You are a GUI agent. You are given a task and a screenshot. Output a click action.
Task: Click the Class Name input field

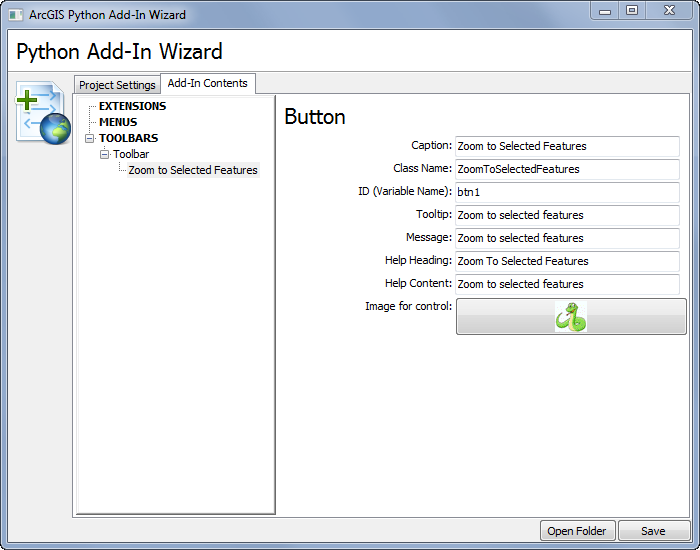coord(567,169)
